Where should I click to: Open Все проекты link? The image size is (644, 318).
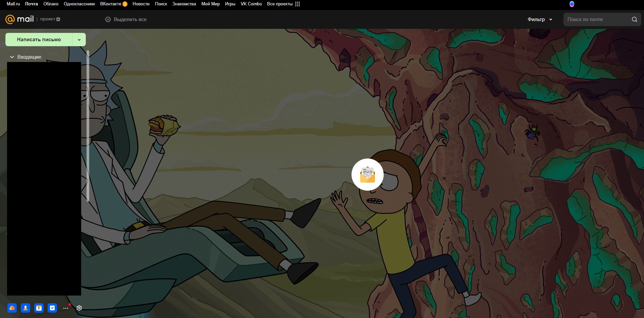pyautogui.click(x=280, y=4)
